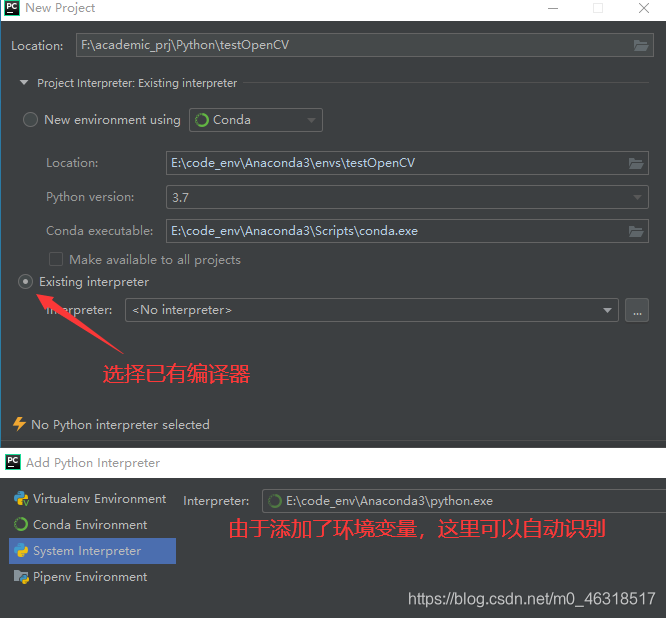Screen dimensions: 666x618
Task: Click the PyCharm logo in Add Python Interpreter title
Action: pyautogui.click(x=13, y=462)
